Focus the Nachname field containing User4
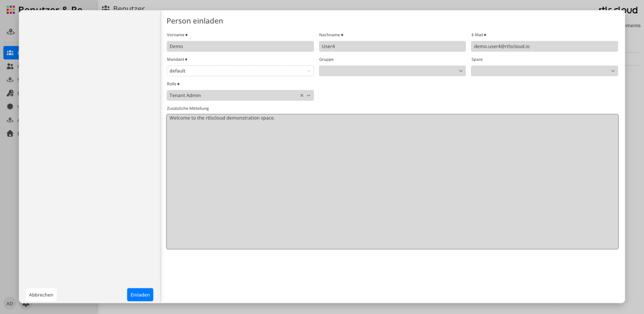The height and width of the screenshot is (314, 644). [392, 46]
